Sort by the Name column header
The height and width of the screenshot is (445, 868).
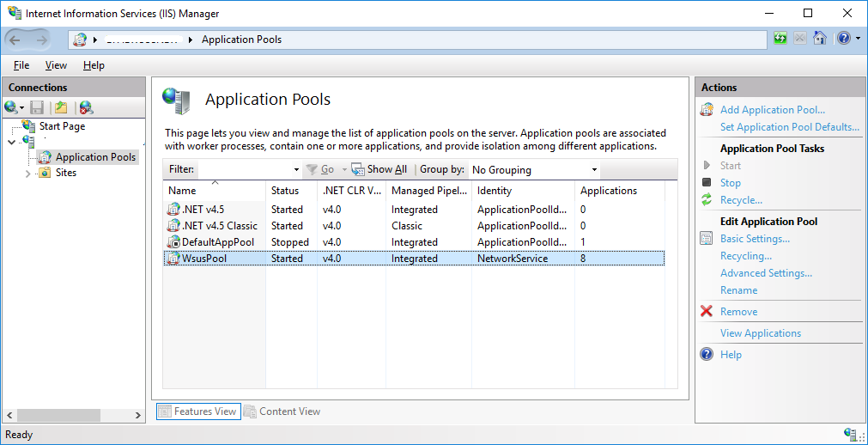point(215,191)
